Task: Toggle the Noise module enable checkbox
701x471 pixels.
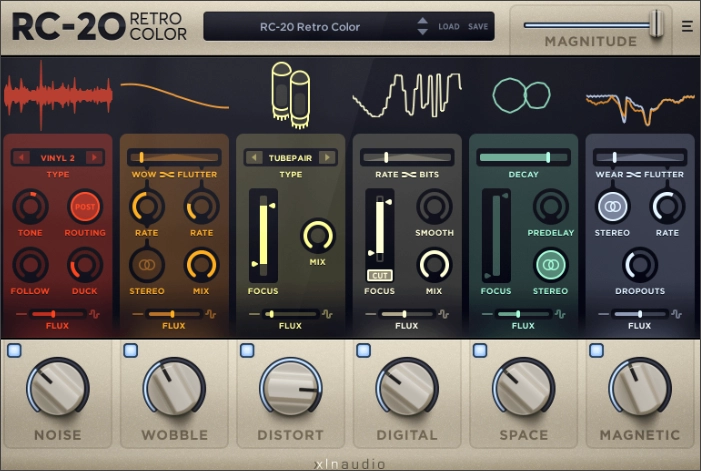Action: [14, 350]
